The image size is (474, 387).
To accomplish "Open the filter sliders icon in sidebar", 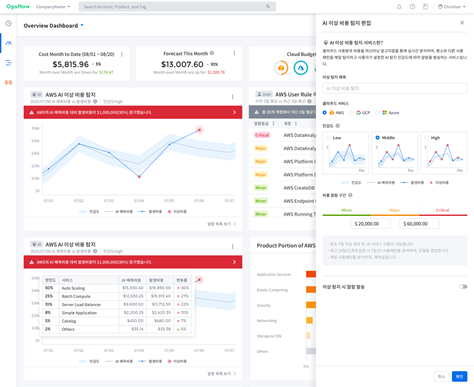I will (9, 63).
